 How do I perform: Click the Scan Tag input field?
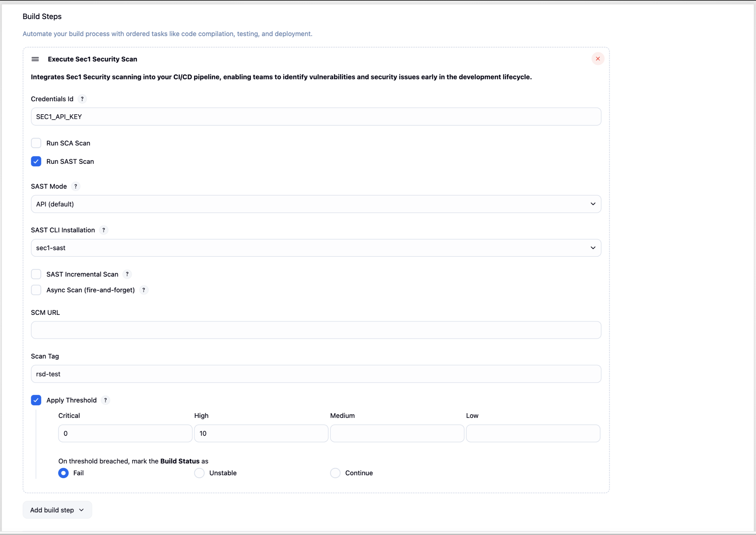coord(316,374)
